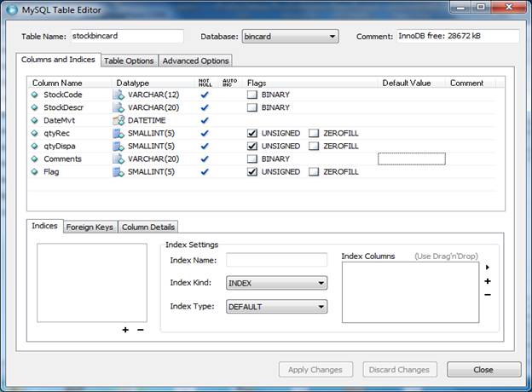Open the Advanced Options tab

(x=195, y=61)
